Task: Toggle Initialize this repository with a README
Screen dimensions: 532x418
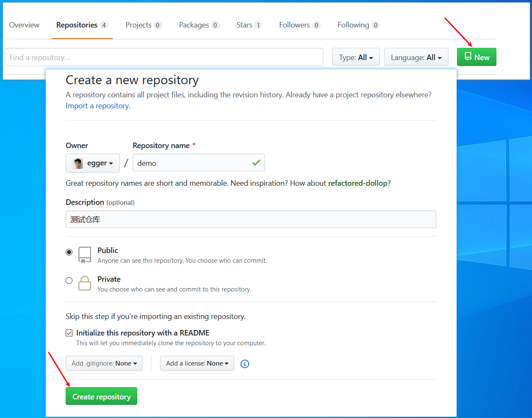Action: [x=69, y=333]
